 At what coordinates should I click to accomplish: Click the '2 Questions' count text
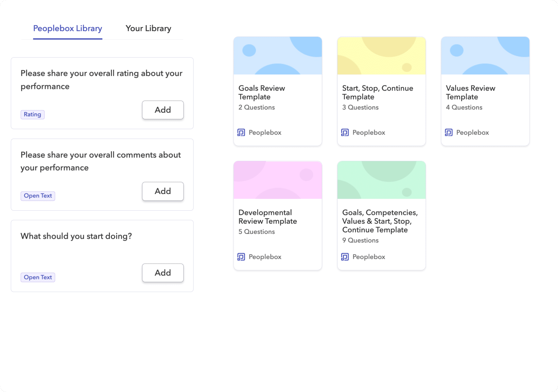pos(256,107)
